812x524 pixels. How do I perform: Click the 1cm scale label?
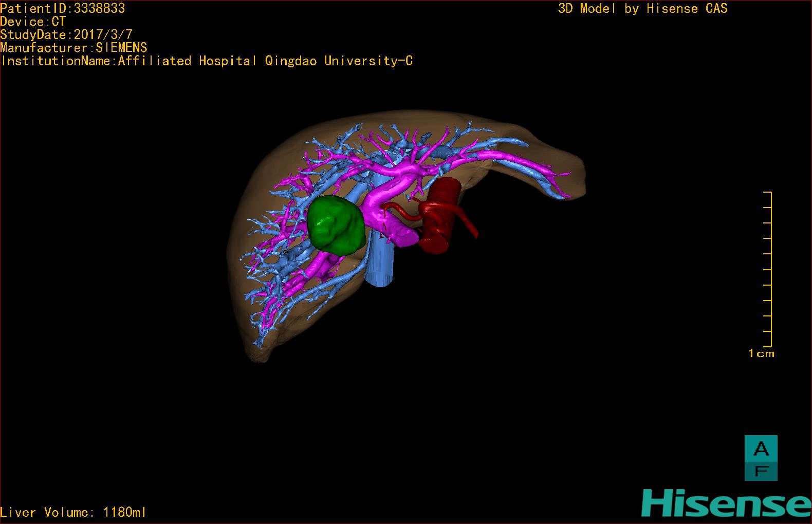761,353
